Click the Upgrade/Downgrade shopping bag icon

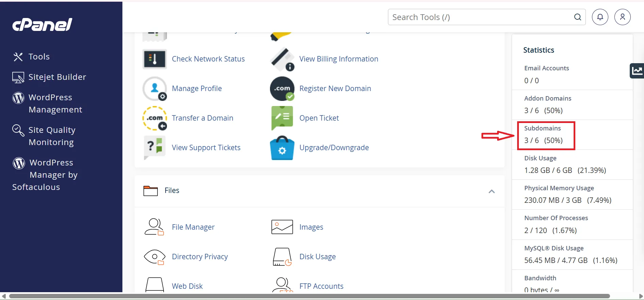coord(282,148)
